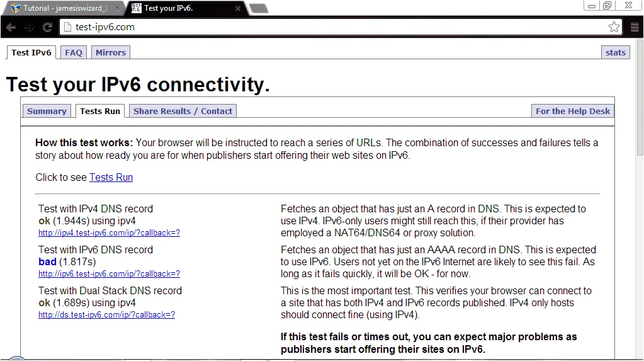Open the Test IPv6 site tab
644x361 pixels.
(x=31, y=53)
